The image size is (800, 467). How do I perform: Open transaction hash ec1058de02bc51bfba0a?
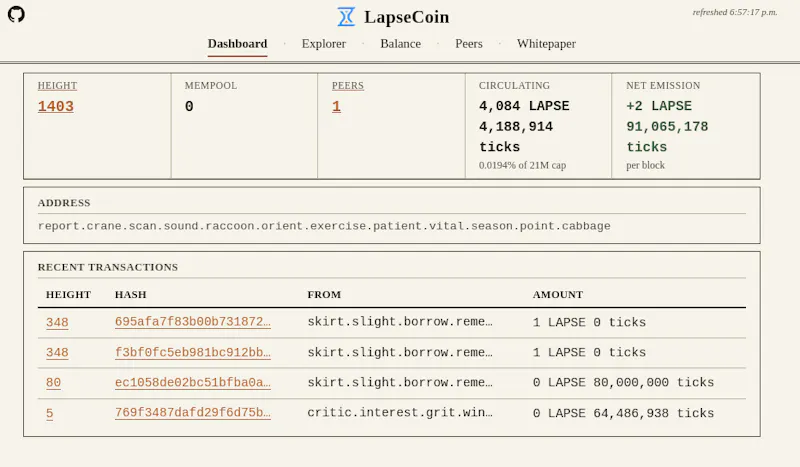click(193, 382)
